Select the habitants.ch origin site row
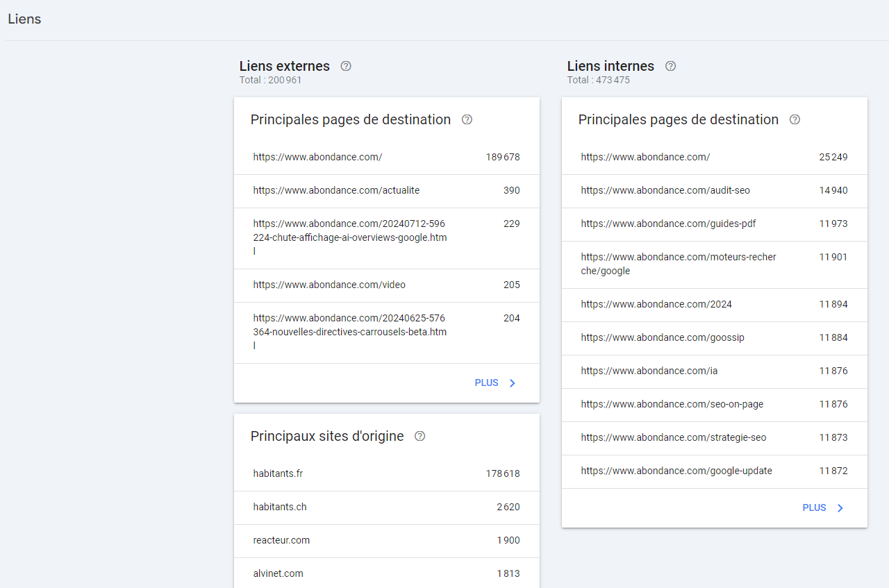Viewport: 889px width, 588px height. (x=387, y=507)
